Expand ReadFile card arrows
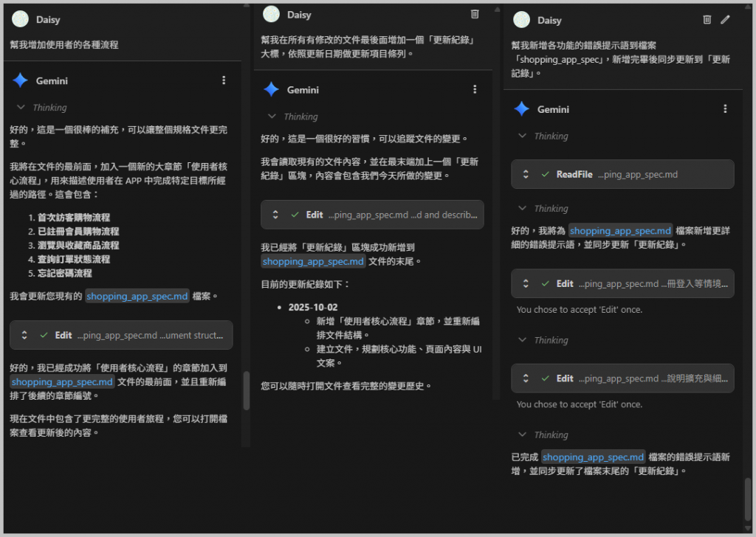 [526, 174]
